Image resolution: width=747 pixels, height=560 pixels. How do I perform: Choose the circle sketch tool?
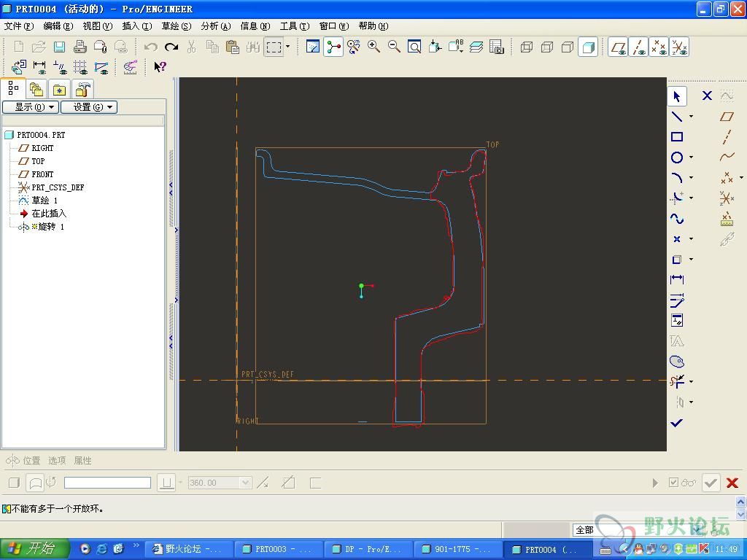click(x=677, y=157)
